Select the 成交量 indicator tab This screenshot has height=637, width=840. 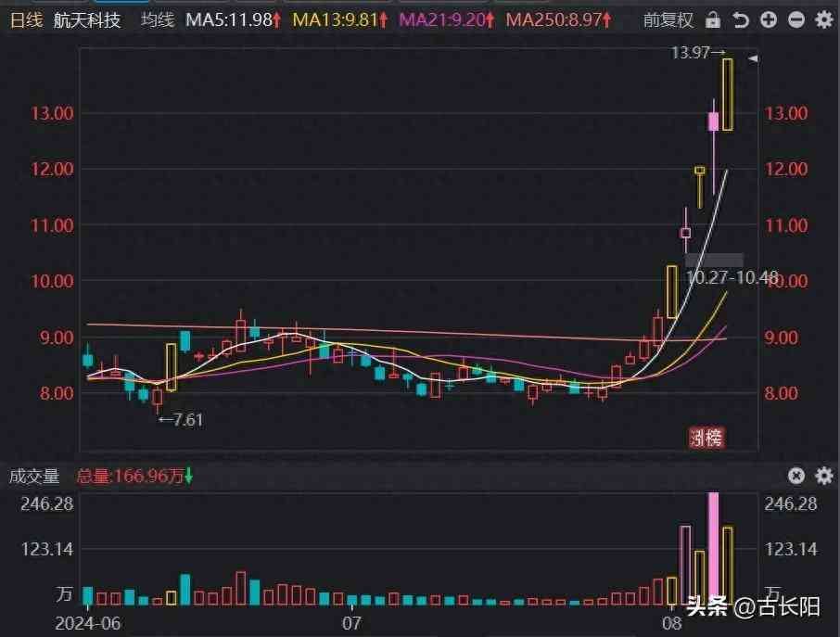point(34,477)
